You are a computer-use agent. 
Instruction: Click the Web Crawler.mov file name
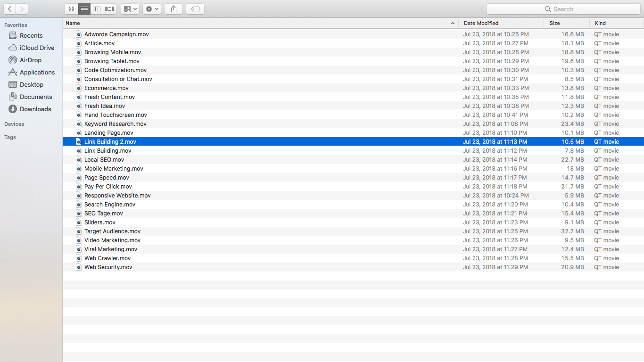pyautogui.click(x=107, y=258)
